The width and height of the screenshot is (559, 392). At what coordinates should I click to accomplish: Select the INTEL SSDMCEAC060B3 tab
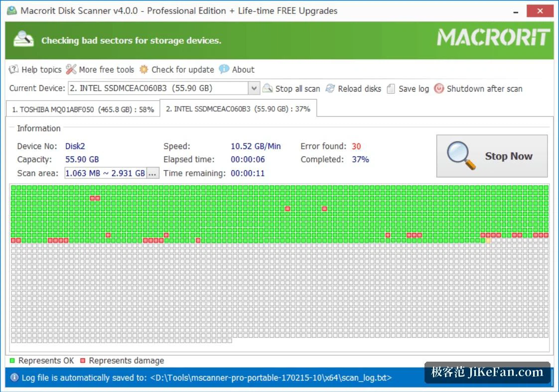(x=238, y=109)
